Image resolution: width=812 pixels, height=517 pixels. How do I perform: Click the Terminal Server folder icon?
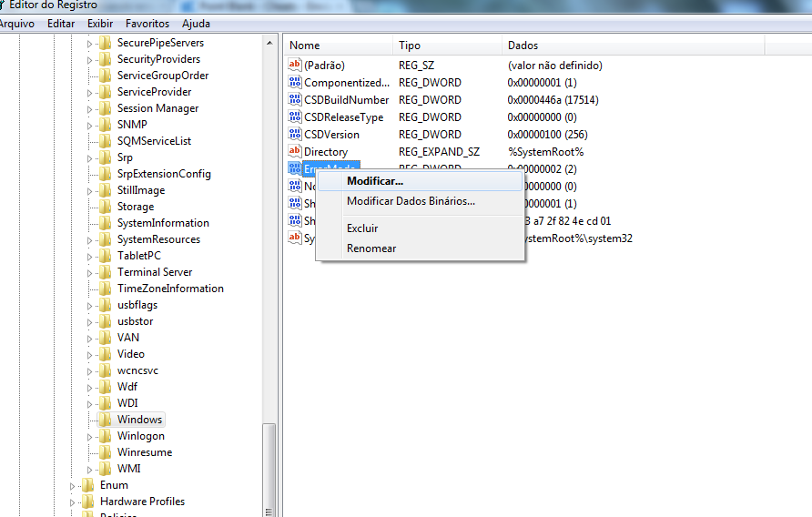106,272
